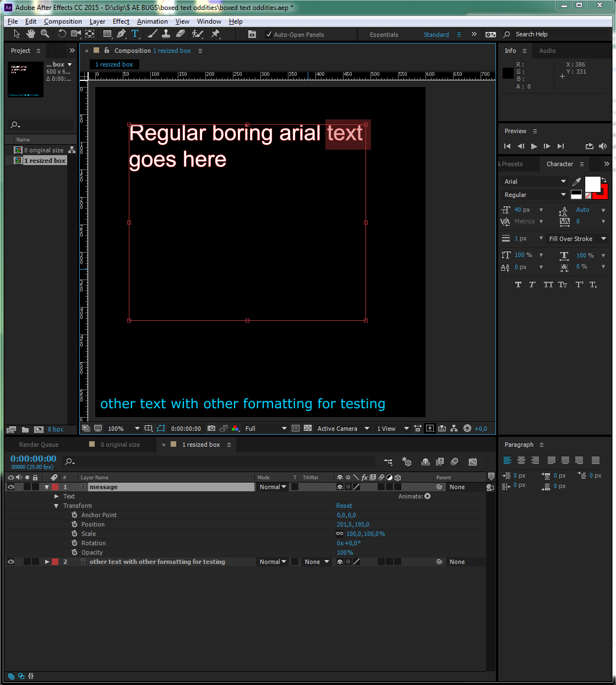Open the Arial font family dropdown
616x685 pixels.
(535, 182)
